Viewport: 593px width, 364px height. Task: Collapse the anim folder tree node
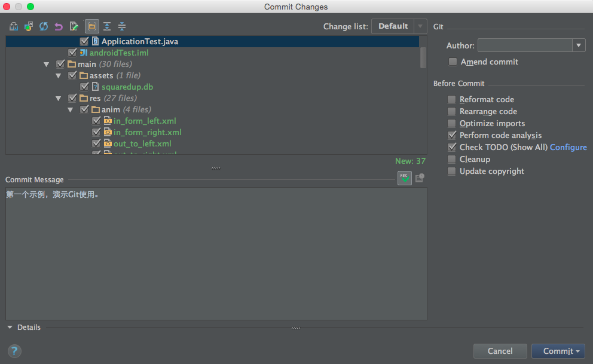71,109
